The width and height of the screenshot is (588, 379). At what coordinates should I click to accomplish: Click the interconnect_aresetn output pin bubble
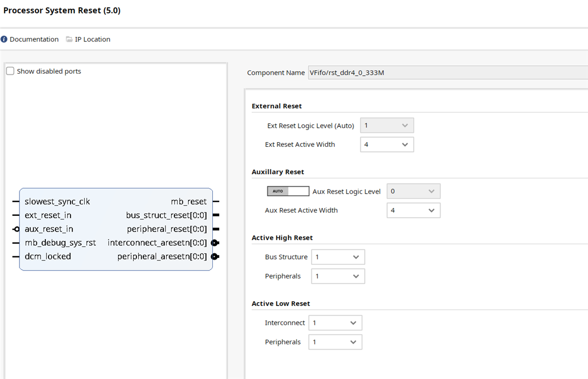pos(215,243)
